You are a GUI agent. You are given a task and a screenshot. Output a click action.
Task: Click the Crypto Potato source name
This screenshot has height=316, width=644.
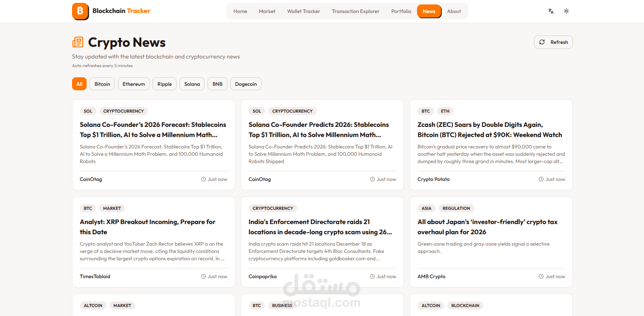click(434, 179)
